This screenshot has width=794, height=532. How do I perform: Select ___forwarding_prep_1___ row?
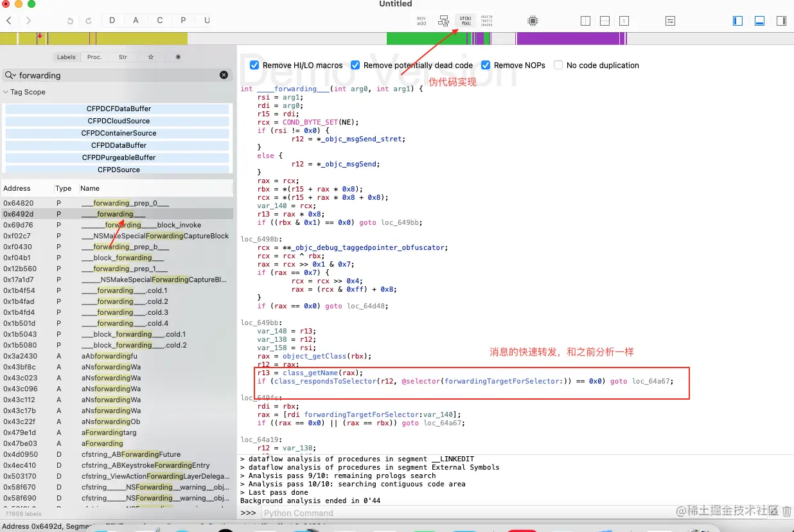[x=116, y=269]
